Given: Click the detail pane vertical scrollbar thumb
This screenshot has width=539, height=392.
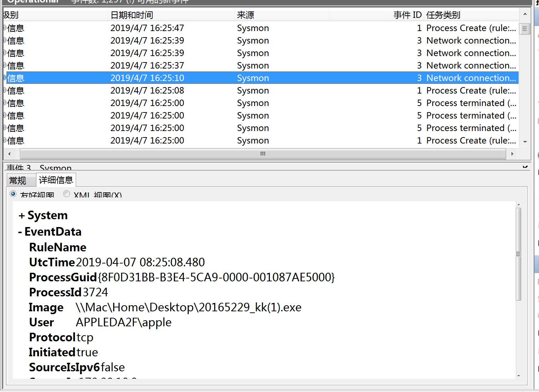Looking at the screenshot, I should (x=518, y=254).
